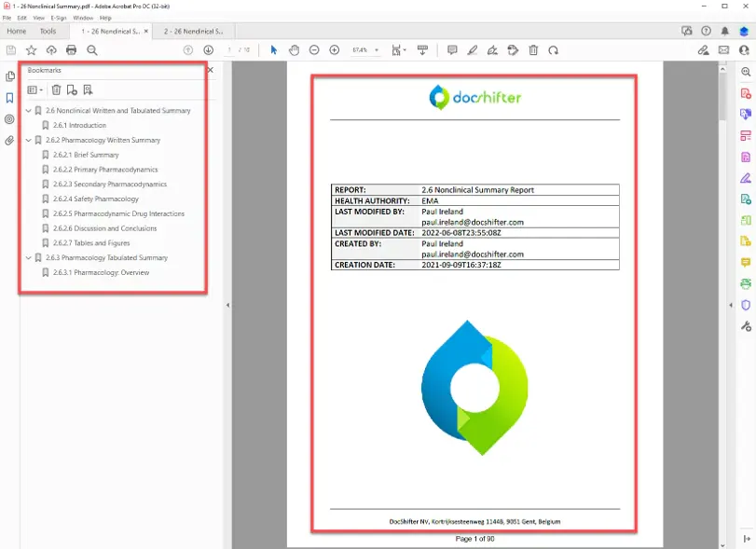Zoom out using the minus circle button
This screenshot has height=549, width=756.
coord(314,50)
